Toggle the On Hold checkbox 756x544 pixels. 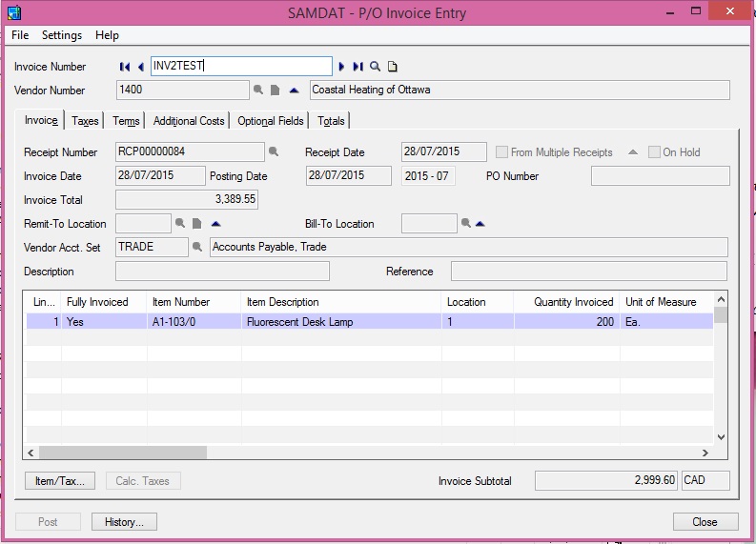click(x=654, y=152)
